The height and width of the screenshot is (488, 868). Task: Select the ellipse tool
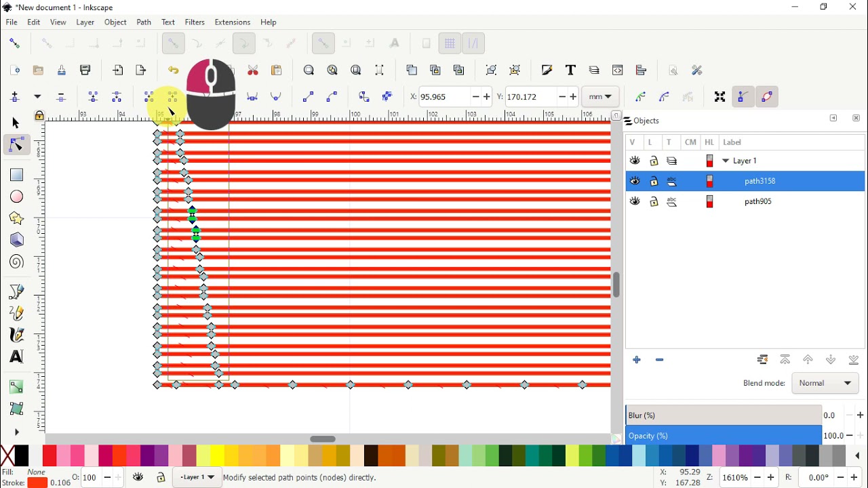[x=17, y=197]
